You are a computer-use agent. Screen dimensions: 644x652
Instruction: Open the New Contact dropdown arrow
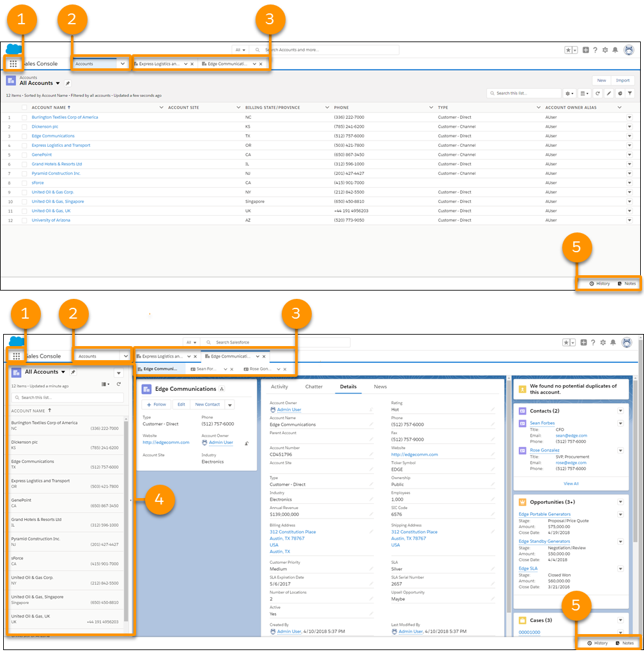pos(230,405)
